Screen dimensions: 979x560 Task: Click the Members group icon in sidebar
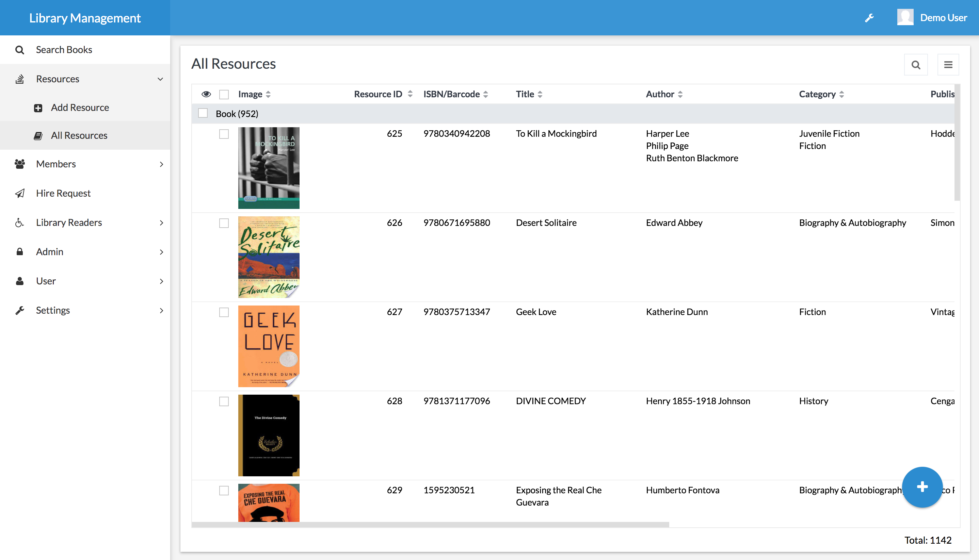tap(20, 164)
